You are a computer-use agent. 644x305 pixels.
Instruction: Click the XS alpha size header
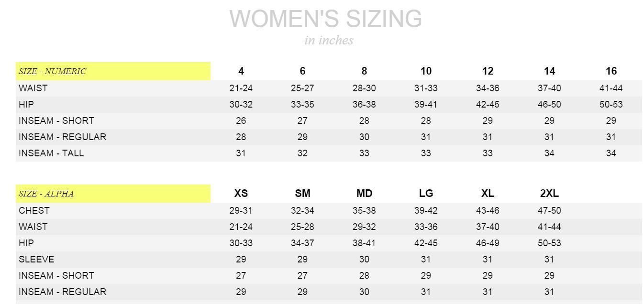241,194
